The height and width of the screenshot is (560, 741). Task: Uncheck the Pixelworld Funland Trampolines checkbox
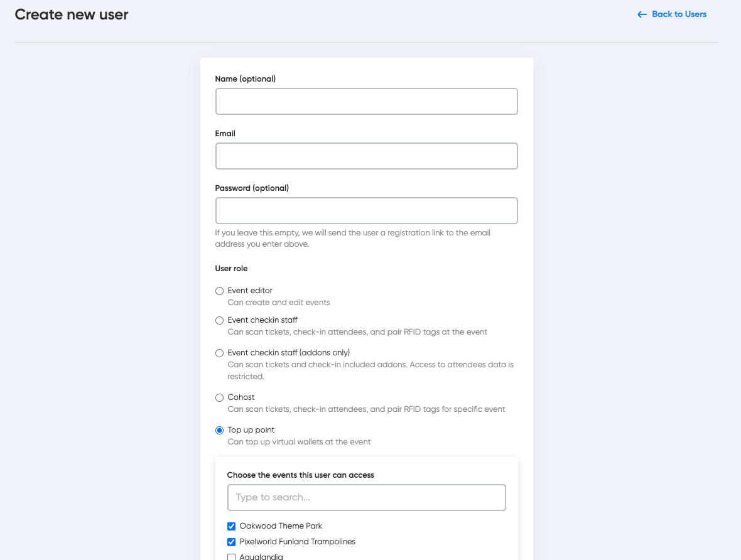[x=231, y=542]
